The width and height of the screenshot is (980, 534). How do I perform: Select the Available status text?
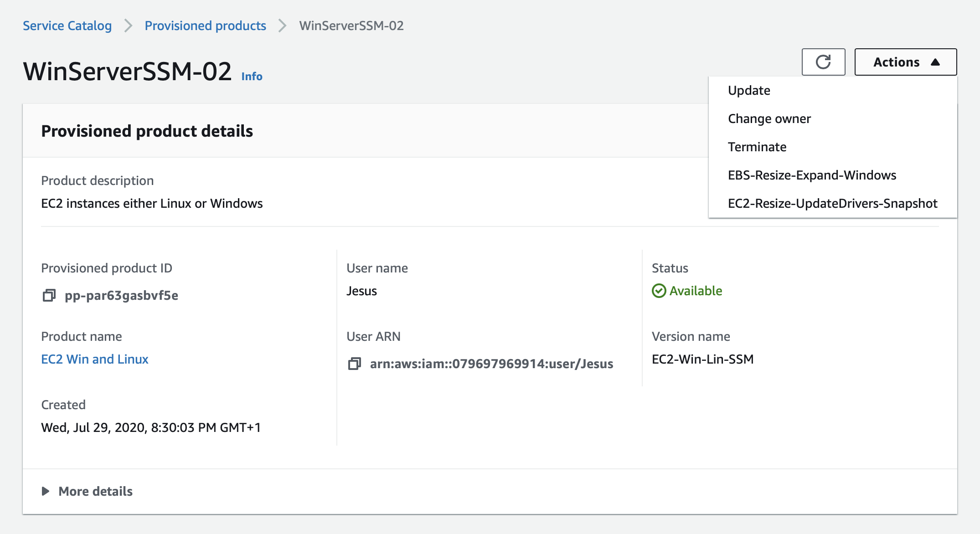(x=695, y=290)
